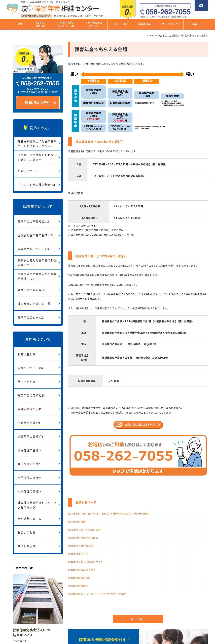This screenshot has height=644, width=215.
Task: Click the phone icon in the sidebar contact box
Action: pyautogui.click(x=18, y=83)
